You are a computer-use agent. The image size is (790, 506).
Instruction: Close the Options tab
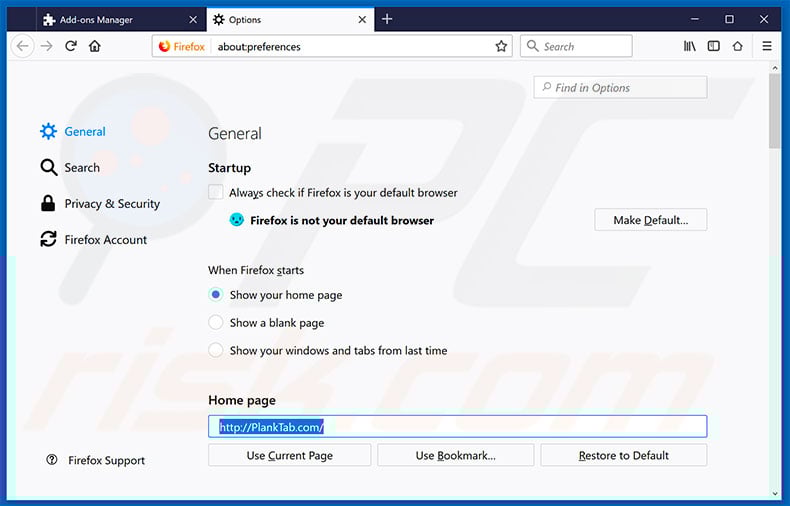(362, 20)
